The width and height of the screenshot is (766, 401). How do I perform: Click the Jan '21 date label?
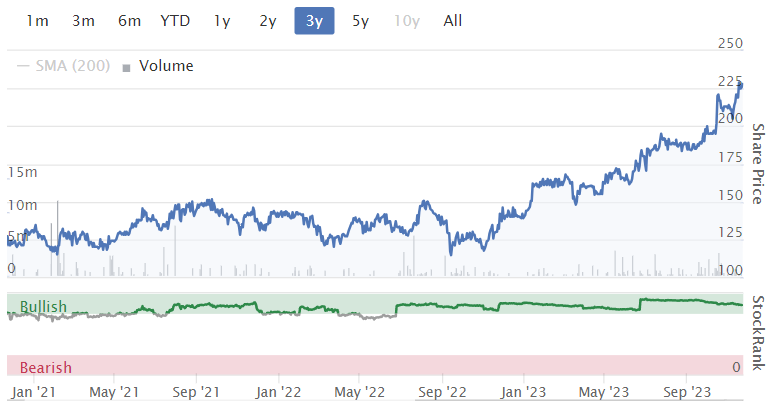pyautogui.click(x=33, y=392)
